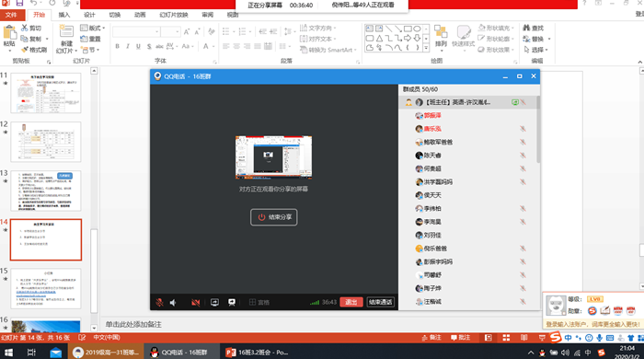Toggle Bold formatting in ribbon

118,46
